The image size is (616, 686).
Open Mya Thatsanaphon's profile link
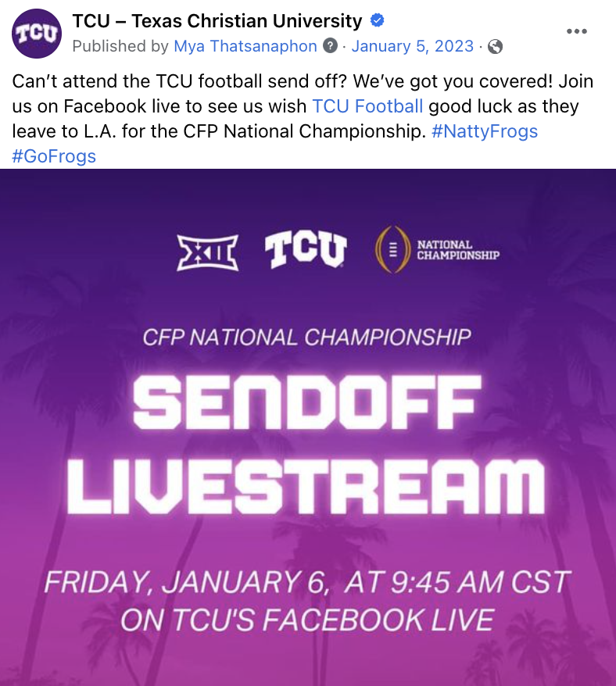[245, 46]
